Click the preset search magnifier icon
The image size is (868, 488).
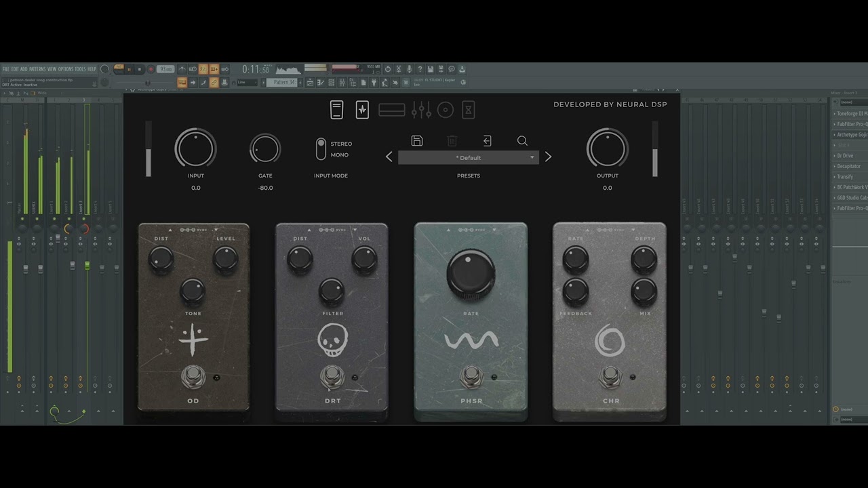coord(522,141)
